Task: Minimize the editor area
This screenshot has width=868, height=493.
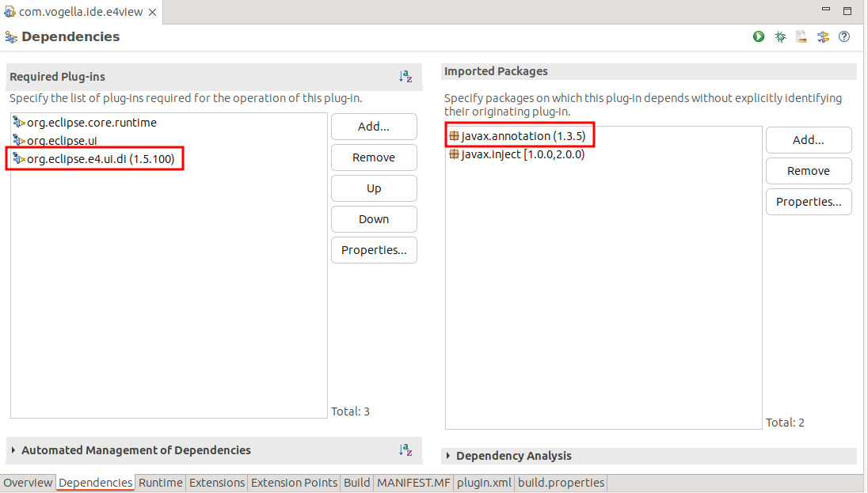Action: (x=826, y=9)
